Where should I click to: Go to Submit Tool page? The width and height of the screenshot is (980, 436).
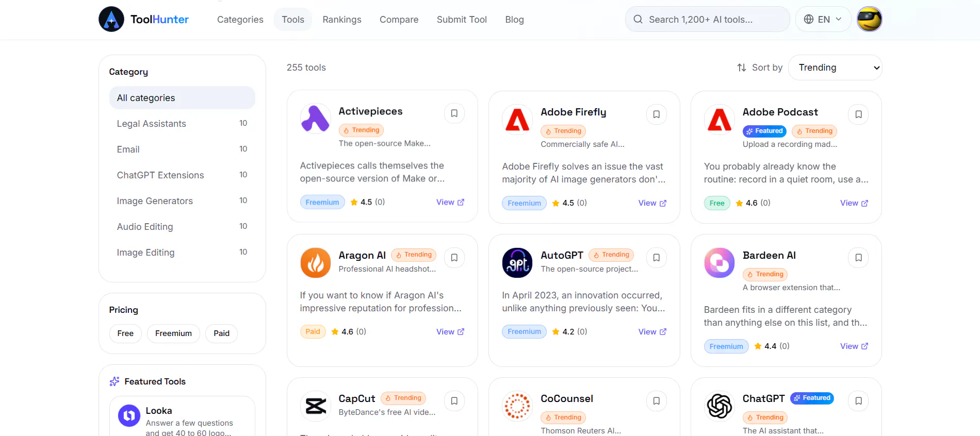click(x=462, y=20)
